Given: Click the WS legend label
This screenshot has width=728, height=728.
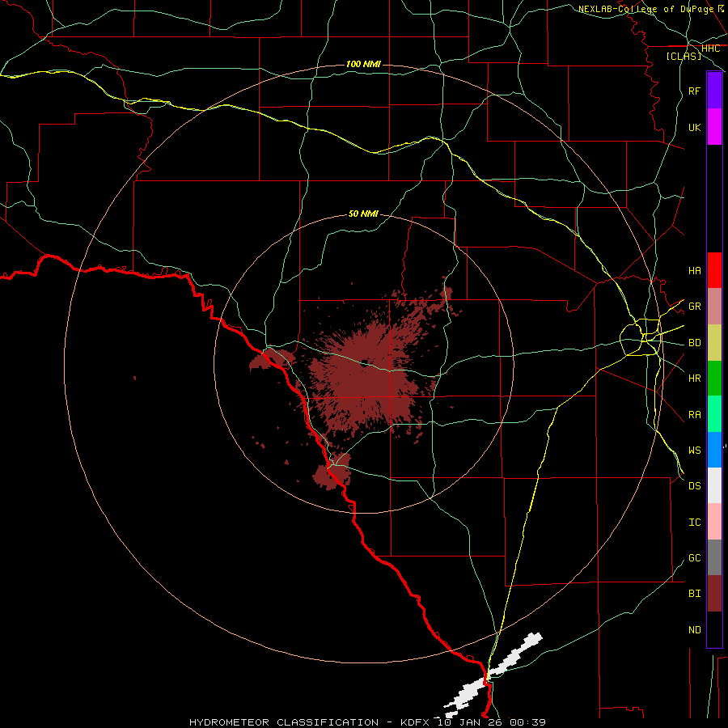Looking at the screenshot, I should [x=694, y=451].
